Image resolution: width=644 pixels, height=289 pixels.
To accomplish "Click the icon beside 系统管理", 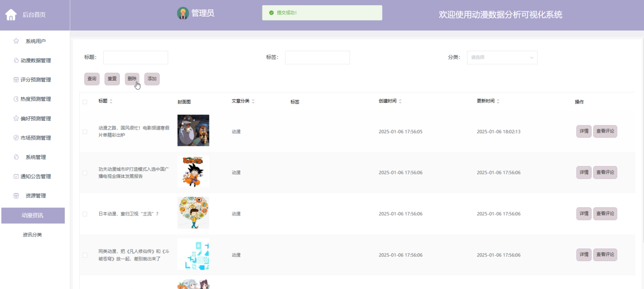I will click(x=16, y=157).
